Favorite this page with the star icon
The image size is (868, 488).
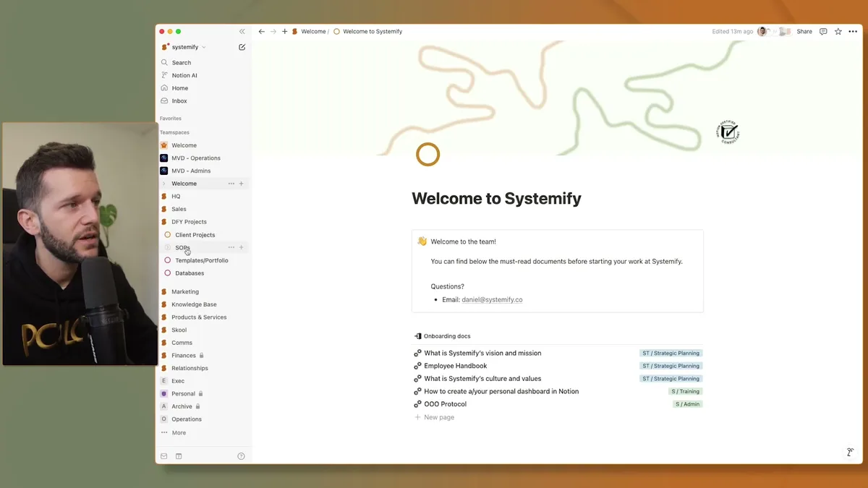click(838, 31)
